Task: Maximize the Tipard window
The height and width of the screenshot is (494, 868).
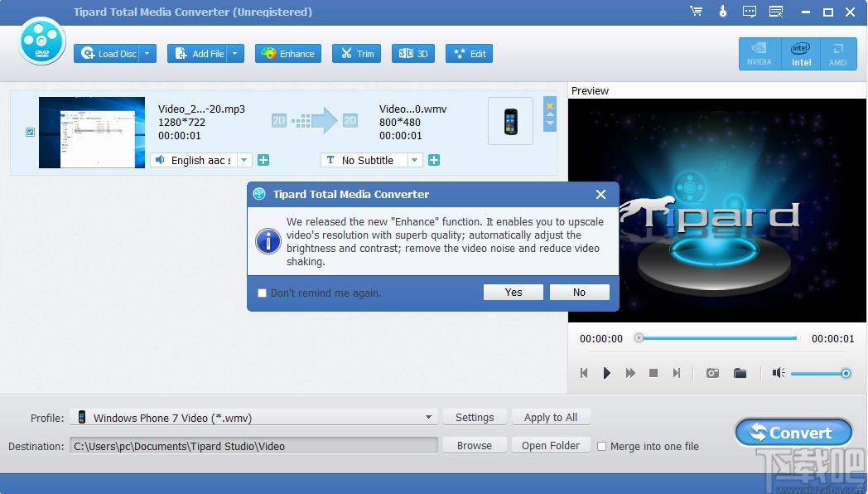Action: pyautogui.click(x=828, y=12)
